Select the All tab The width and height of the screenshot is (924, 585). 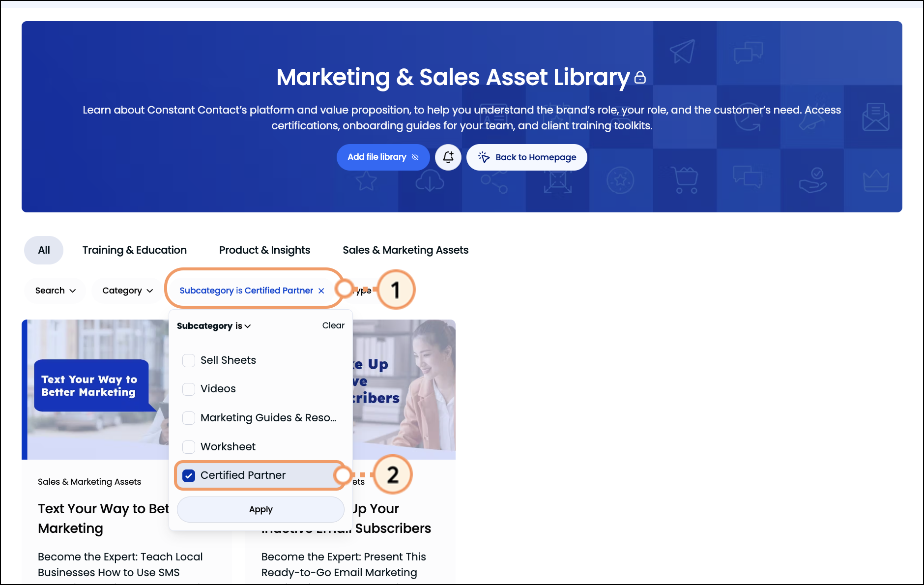tap(44, 250)
